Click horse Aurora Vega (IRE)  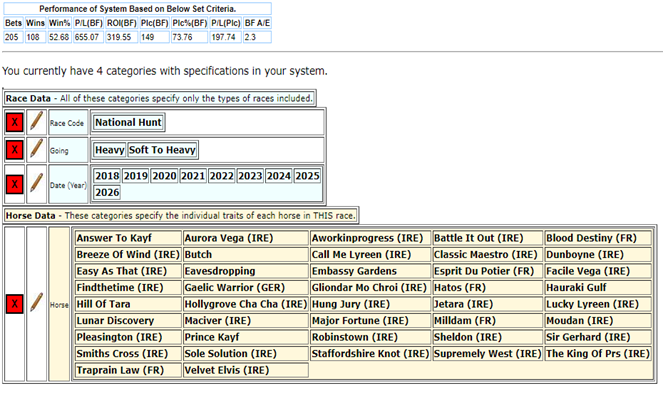click(x=246, y=238)
